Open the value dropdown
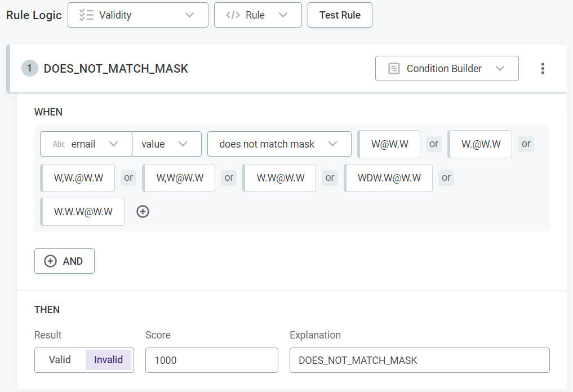 click(166, 144)
